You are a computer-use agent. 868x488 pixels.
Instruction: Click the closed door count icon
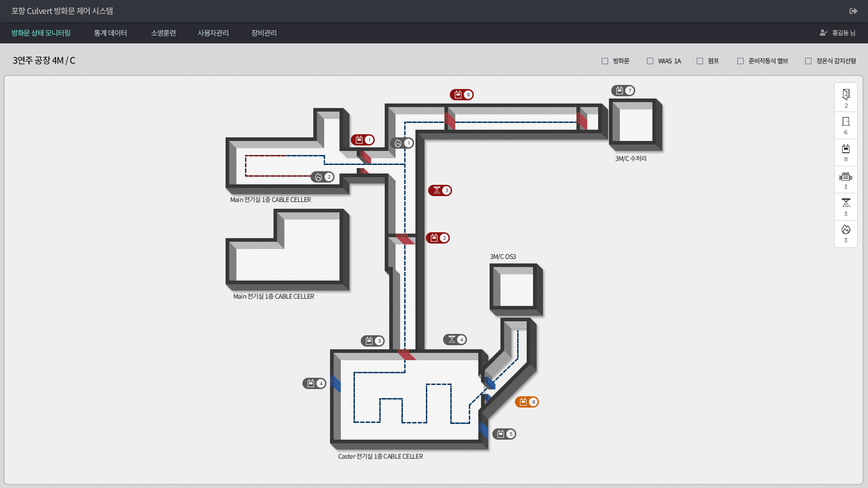[846, 122]
